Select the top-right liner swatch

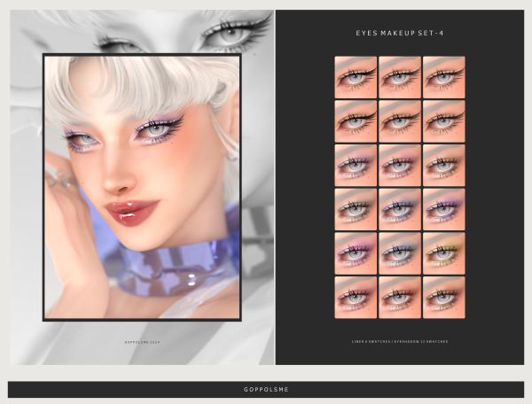(443, 77)
